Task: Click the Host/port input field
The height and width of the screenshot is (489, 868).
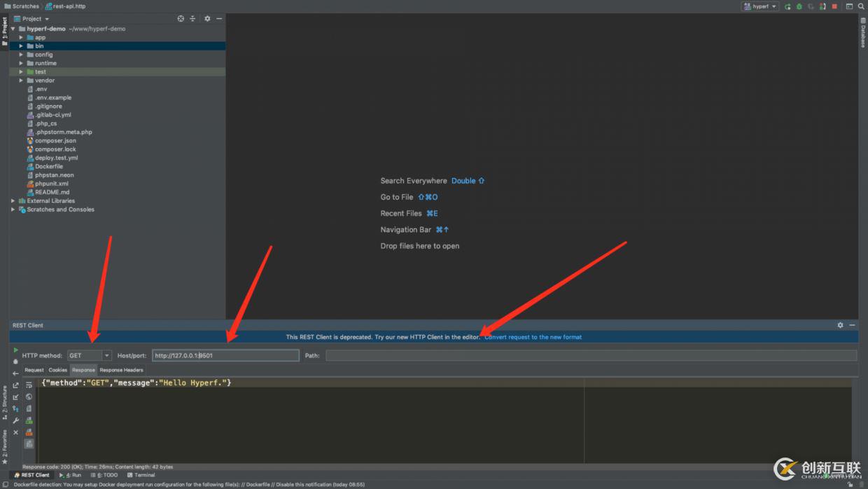Action: (x=225, y=356)
